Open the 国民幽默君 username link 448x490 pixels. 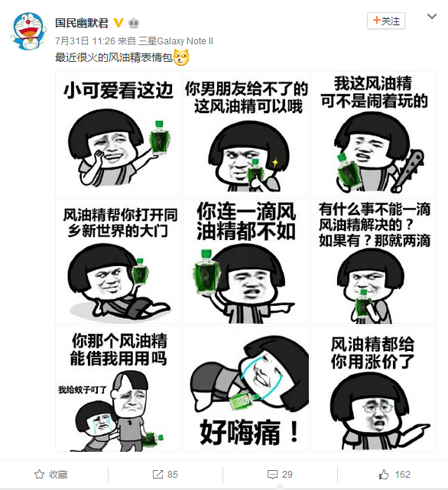tap(82, 23)
